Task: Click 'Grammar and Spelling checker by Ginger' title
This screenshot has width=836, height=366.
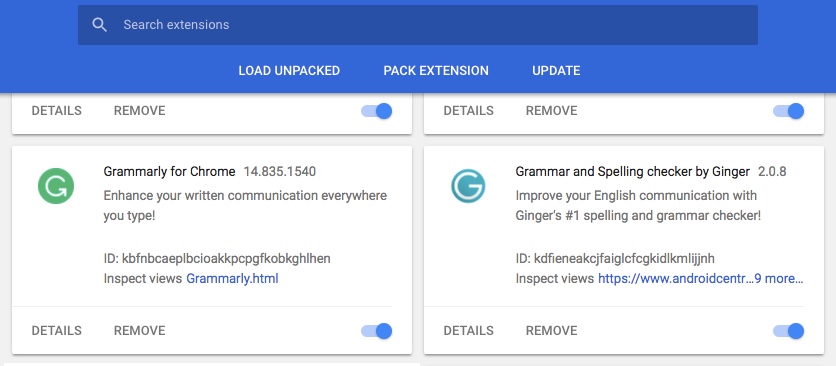Action: point(633,171)
